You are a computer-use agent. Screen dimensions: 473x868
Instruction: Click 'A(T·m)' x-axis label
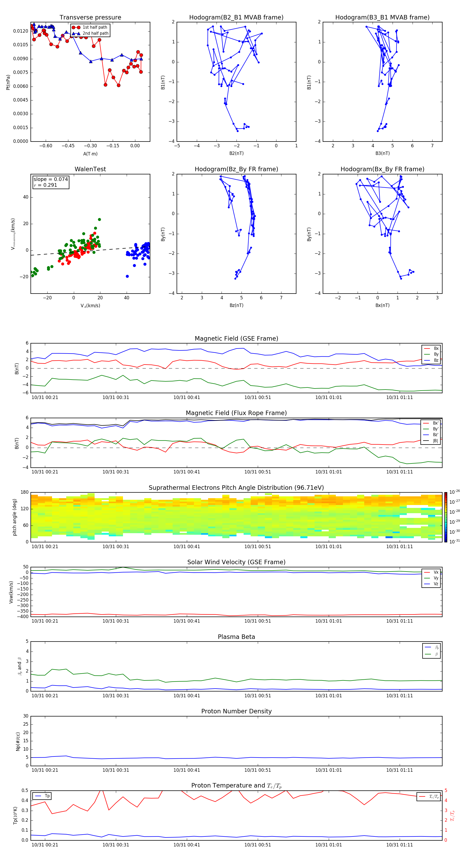pos(90,154)
